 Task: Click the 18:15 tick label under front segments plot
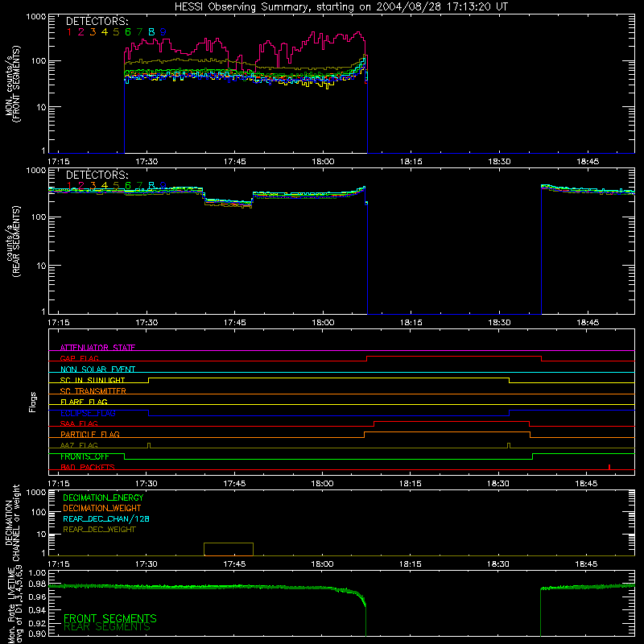411,162
